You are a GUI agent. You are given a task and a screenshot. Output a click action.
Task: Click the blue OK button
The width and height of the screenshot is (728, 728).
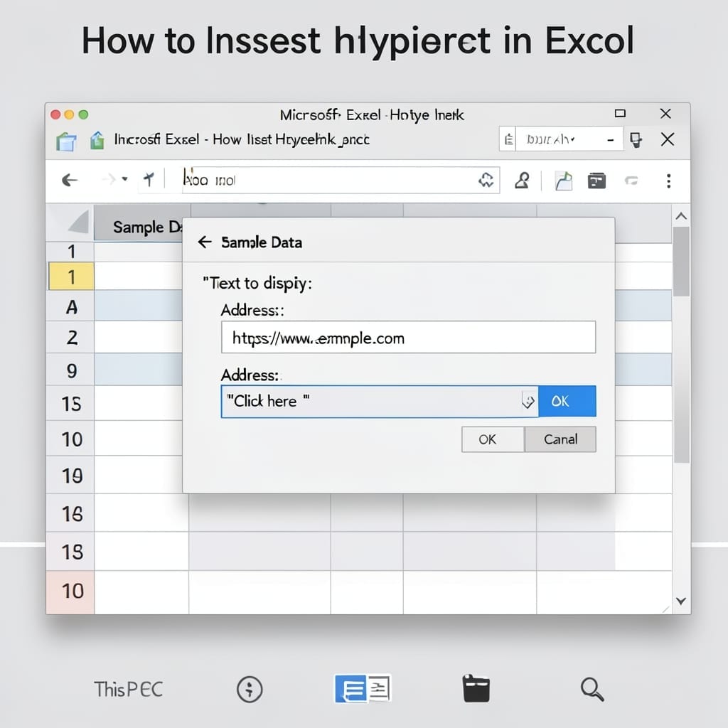(567, 401)
